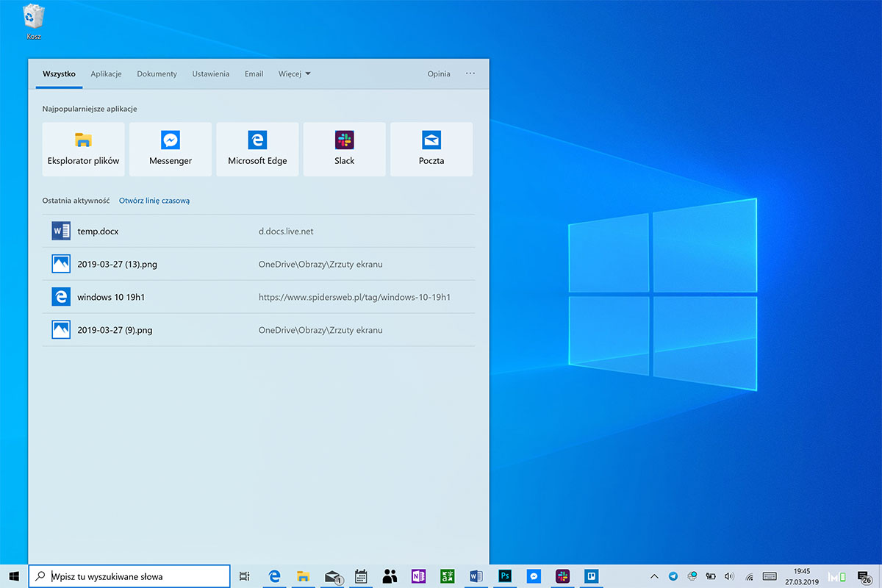The image size is (882, 588).
Task: Click the d.docs.live.net location text
Action: (x=286, y=231)
